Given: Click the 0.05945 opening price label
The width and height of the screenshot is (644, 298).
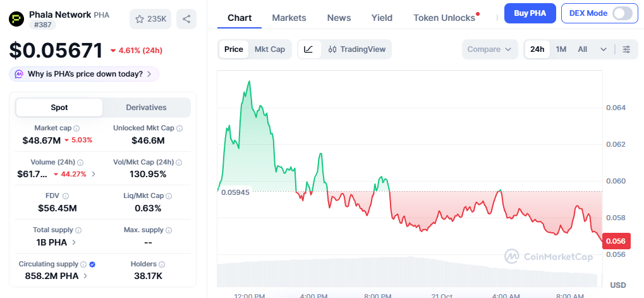Looking at the screenshot, I should point(235,192).
